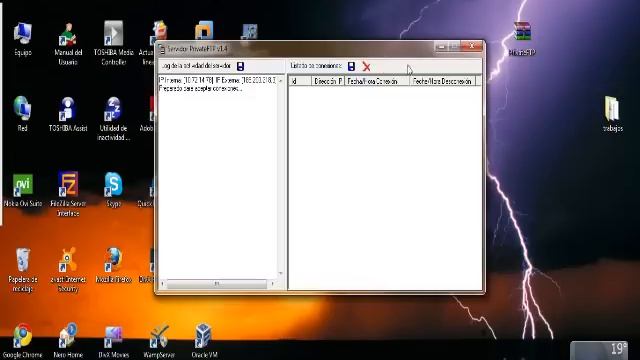Launch Google Chrome from desktop
Viewport: 640px width, 360px height.
pos(22,341)
